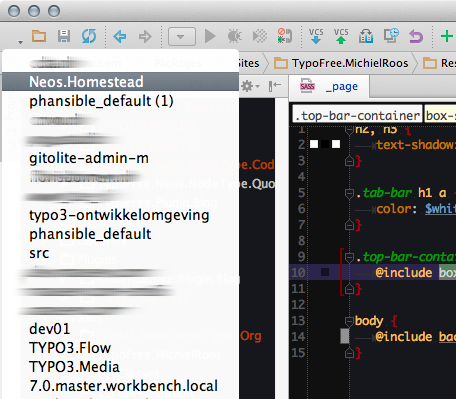Open the folder icon in toolbar
The height and width of the screenshot is (399, 456).
pyautogui.click(x=39, y=36)
